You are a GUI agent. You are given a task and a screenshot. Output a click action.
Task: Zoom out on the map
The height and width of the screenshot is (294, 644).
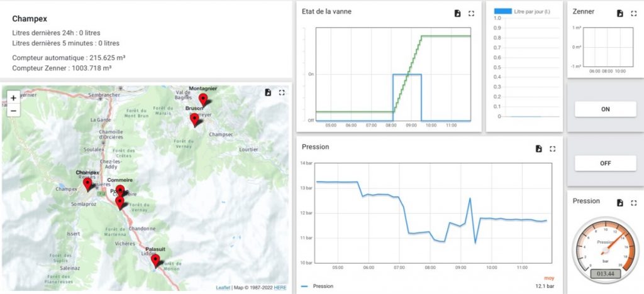(14, 111)
